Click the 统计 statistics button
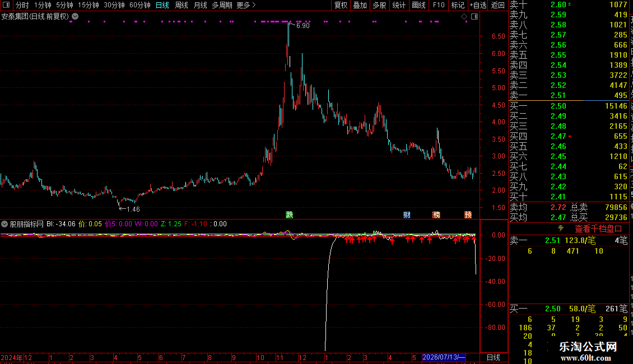 (x=399, y=5)
